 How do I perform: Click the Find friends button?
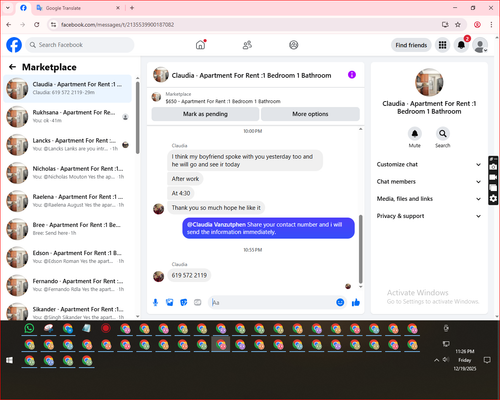point(411,45)
